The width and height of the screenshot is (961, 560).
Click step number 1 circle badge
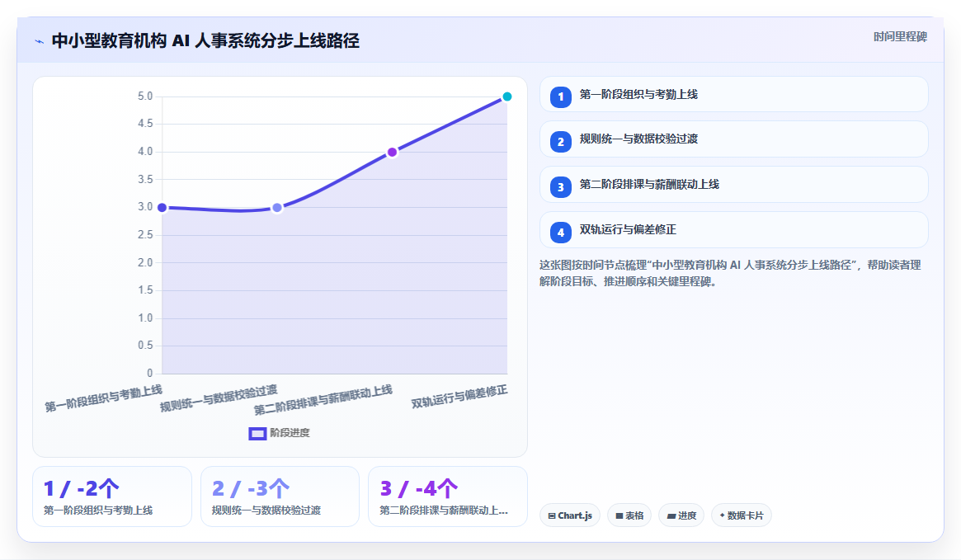(560, 96)
